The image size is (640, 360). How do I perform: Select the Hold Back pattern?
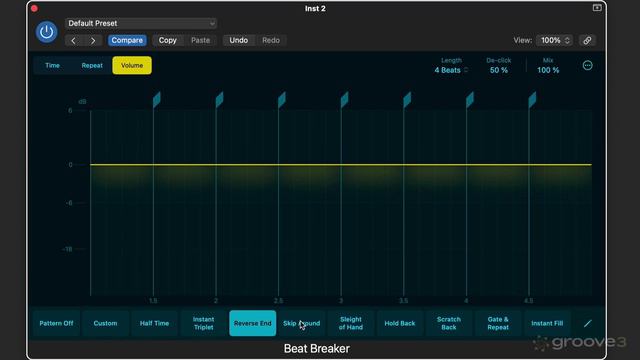coord(400,323)
